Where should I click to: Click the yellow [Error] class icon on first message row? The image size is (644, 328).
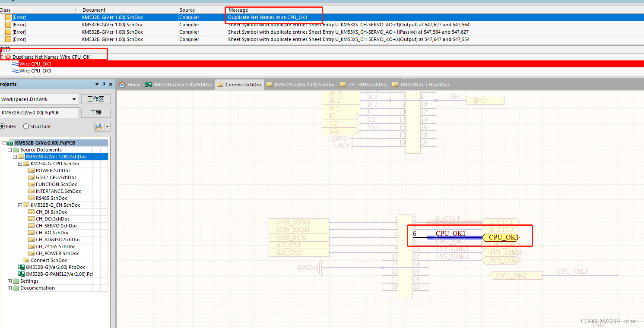pos(7,17)
